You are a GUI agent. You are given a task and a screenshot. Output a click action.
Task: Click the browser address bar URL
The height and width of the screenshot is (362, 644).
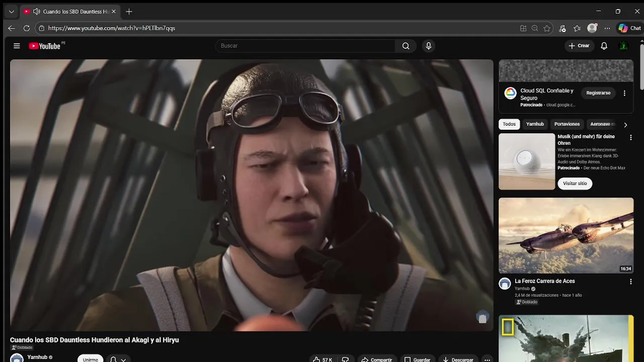112,28
